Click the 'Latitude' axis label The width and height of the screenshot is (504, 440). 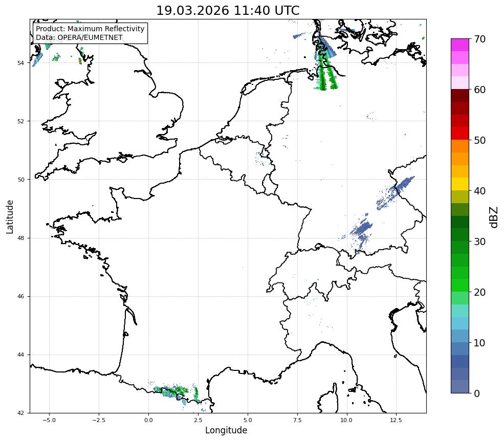[x=10, y=216]
